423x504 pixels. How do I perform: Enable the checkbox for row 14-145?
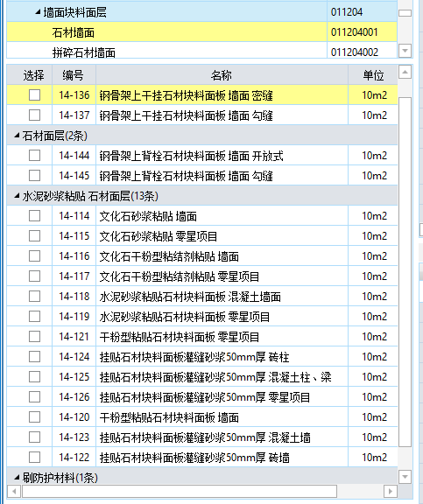click(34, 176)
